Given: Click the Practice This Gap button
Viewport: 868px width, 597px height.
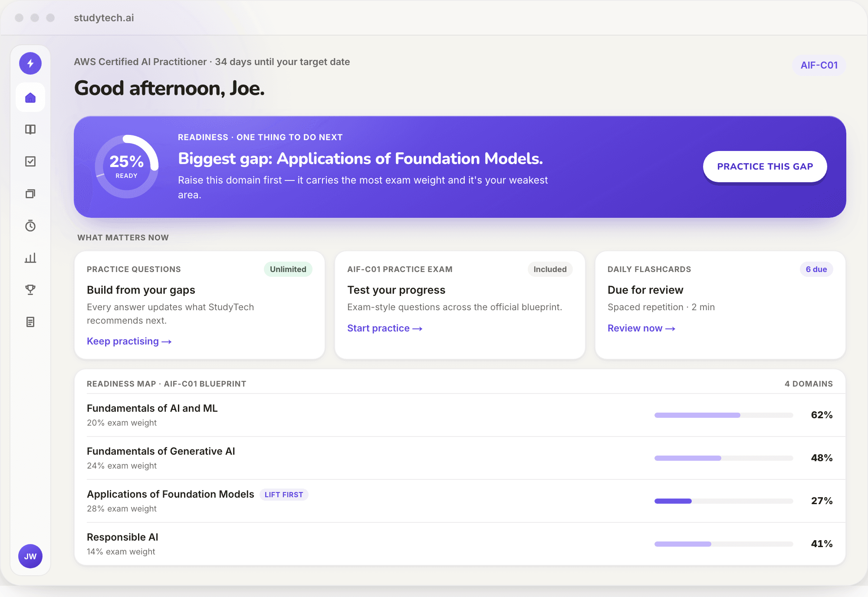Looking at the screenshot, I should point(765,167).
